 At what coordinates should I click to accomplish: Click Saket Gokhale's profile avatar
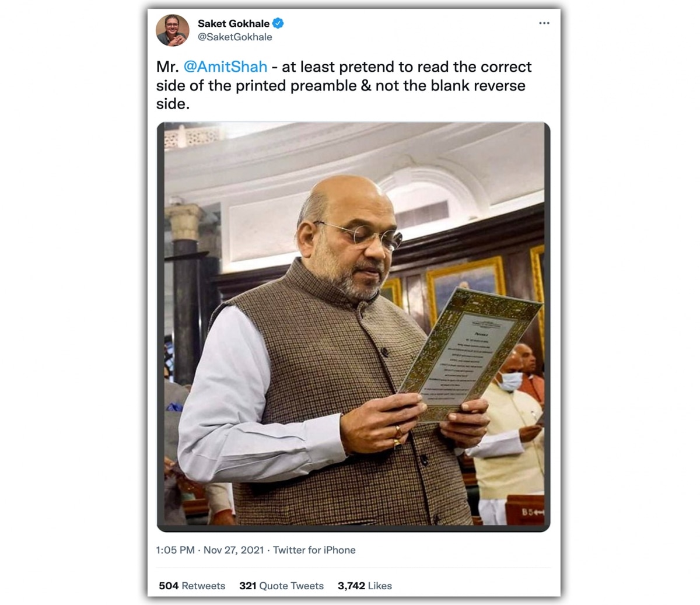coord(173,30)
